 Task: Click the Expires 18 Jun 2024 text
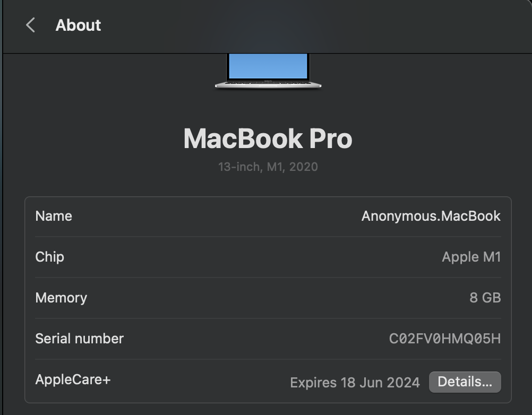point(355,382)
